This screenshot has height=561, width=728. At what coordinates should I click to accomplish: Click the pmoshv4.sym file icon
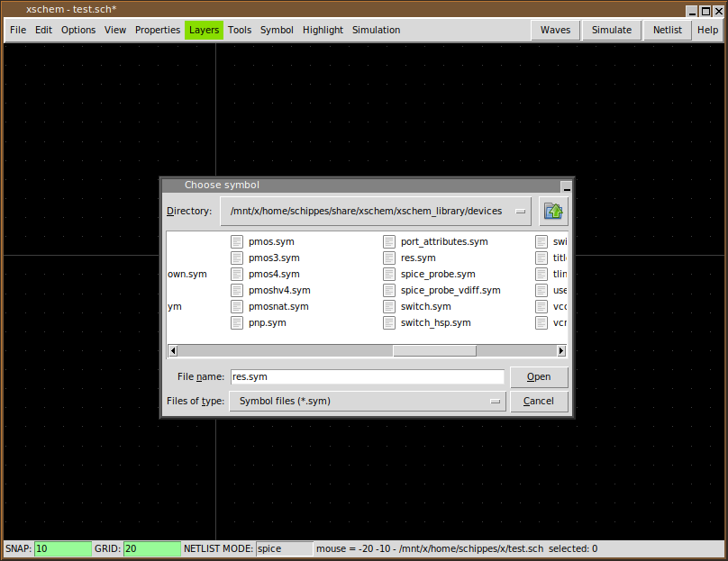point(237,290)
